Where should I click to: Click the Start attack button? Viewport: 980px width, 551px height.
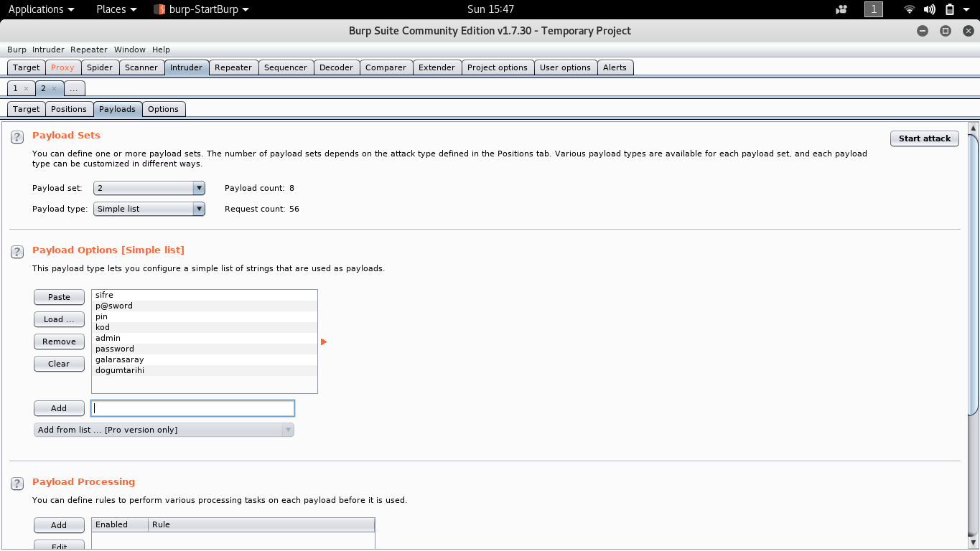tap(925, 138)
